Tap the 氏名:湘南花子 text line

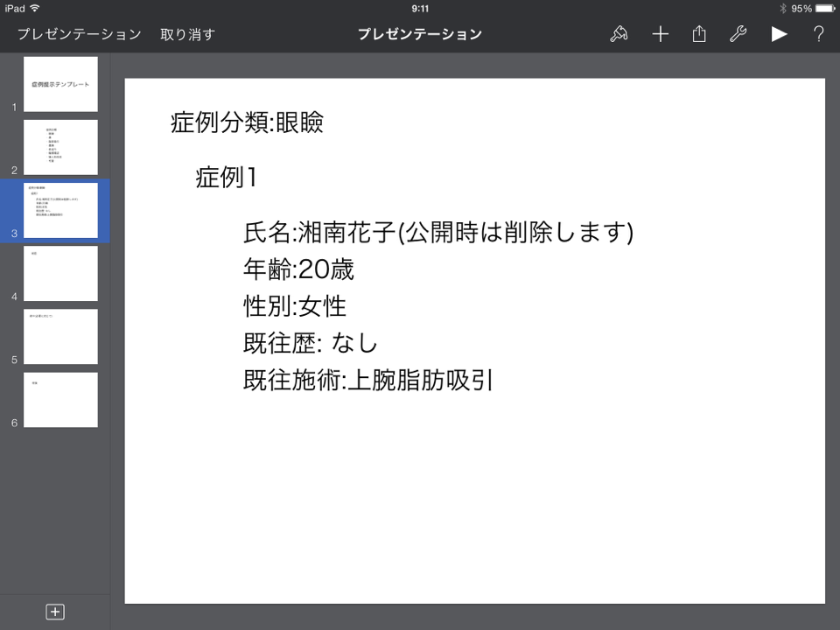click(437, 232)
